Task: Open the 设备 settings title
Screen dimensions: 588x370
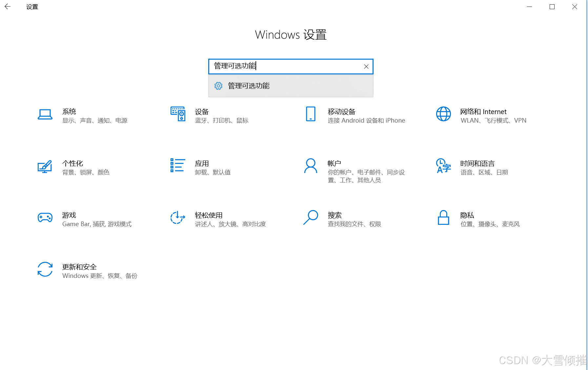Action: (x=202, y=111)
